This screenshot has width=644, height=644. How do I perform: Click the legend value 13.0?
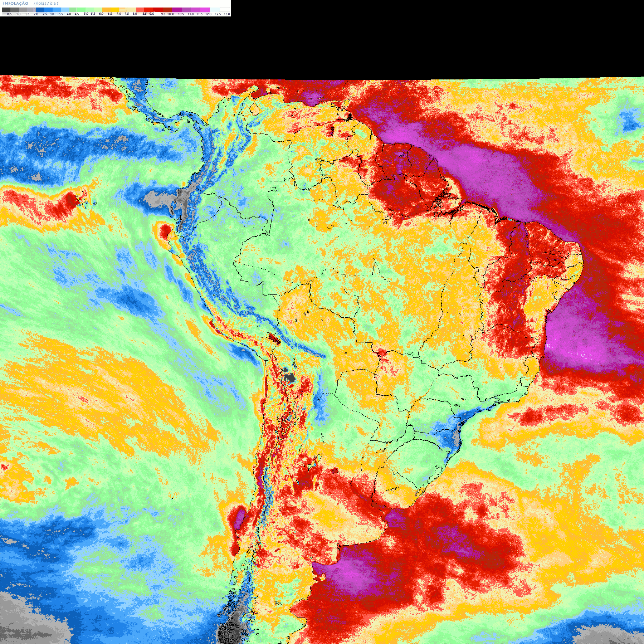click(x=227, y=14)
